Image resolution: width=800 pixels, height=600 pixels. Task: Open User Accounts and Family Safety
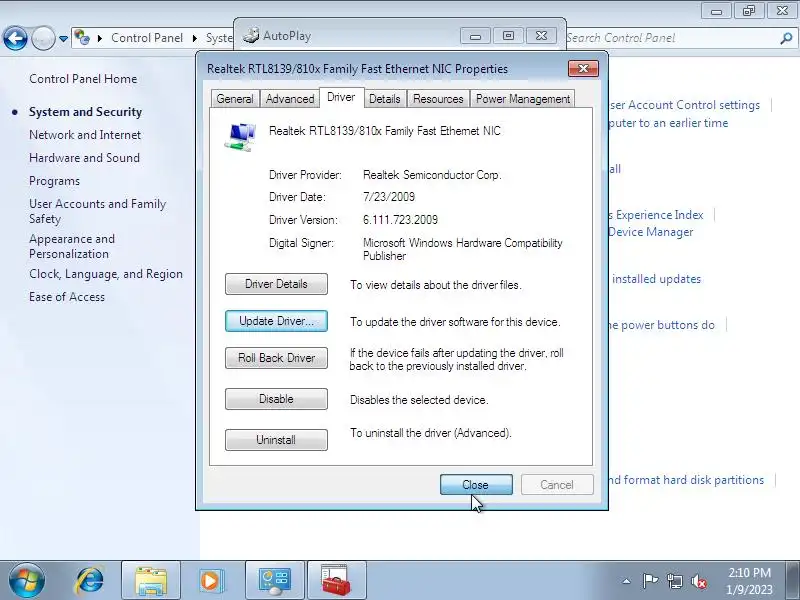click(97, 211)
